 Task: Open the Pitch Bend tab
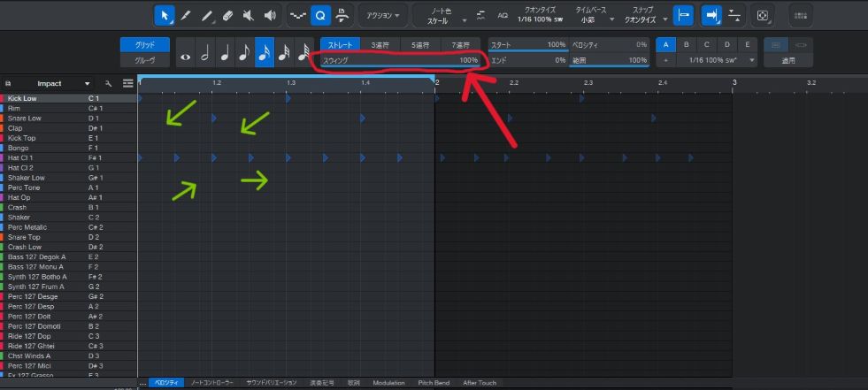tap(434, 383)
